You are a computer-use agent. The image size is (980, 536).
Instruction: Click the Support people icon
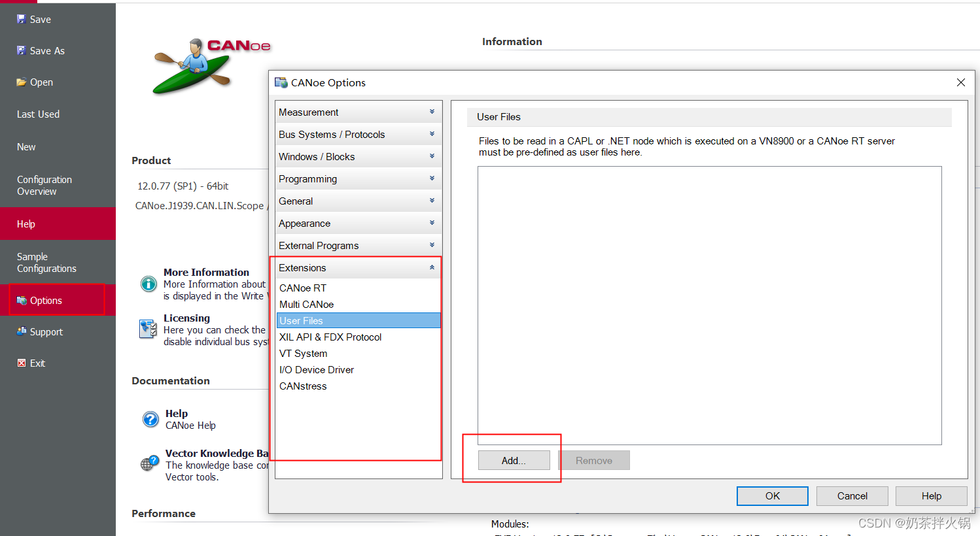[x=22, y=331]
